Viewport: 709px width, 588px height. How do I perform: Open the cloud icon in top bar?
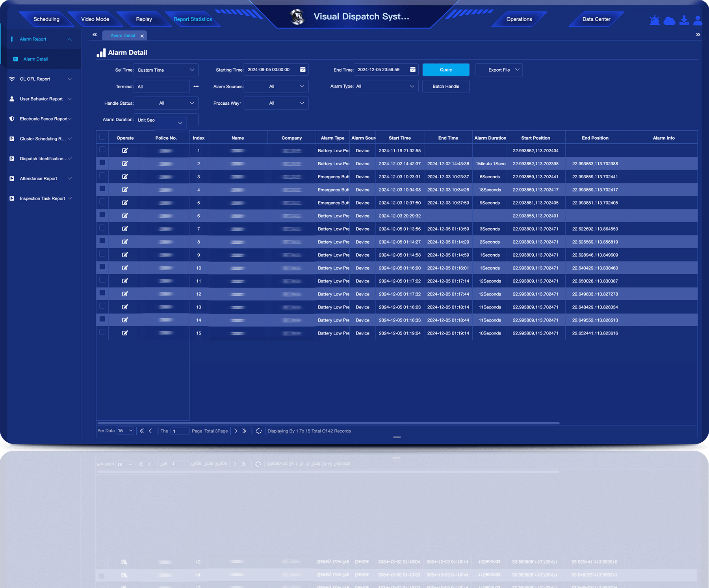[x=669, y=20]
